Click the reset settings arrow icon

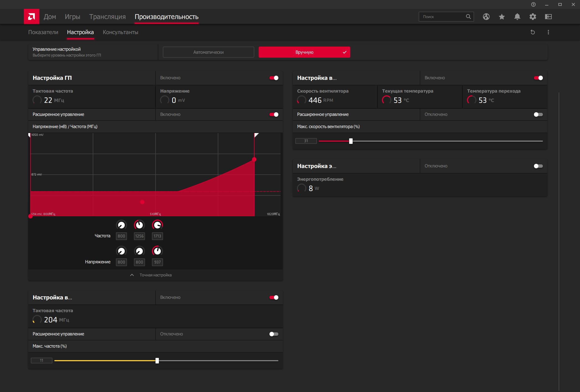coord(533,32)
